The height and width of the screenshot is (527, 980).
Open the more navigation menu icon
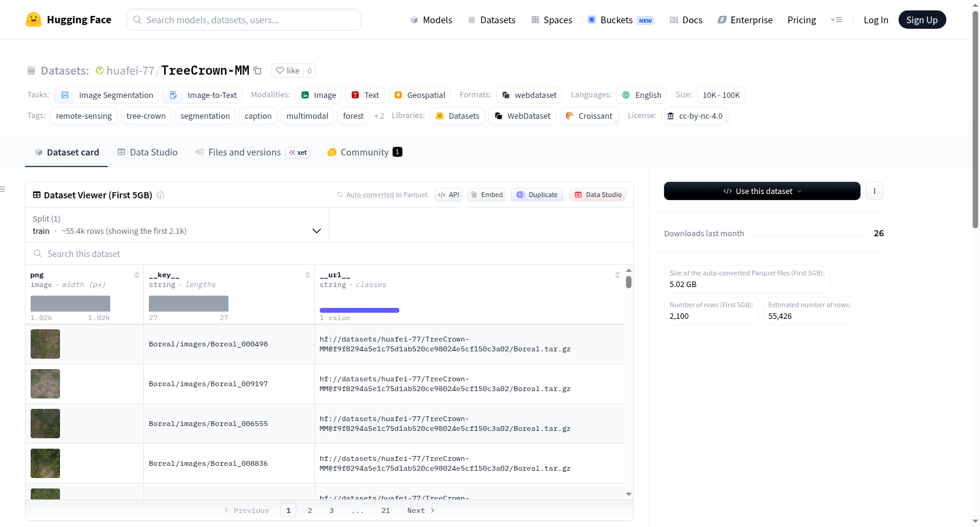[836, 20]
